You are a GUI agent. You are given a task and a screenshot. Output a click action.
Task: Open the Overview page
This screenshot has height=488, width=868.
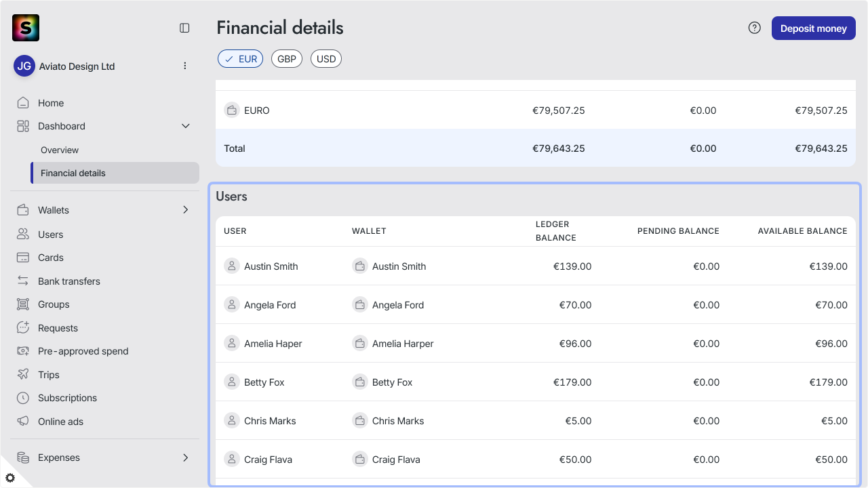coord(60,150)
